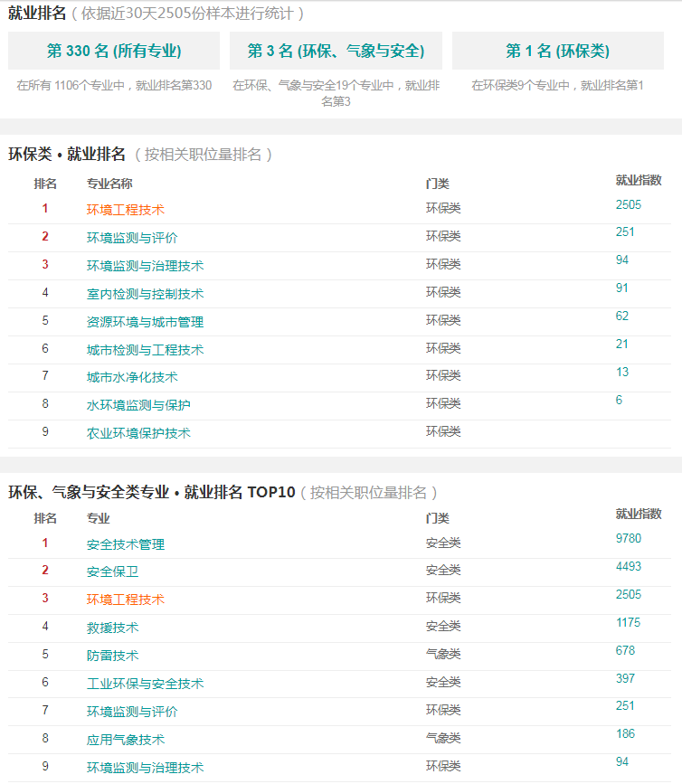Image resolution: width=682 pixels, height=784 pixels.
Task: Click the text 在环保类9个专业中，就业排名第1
Action: tap(557, 86)
